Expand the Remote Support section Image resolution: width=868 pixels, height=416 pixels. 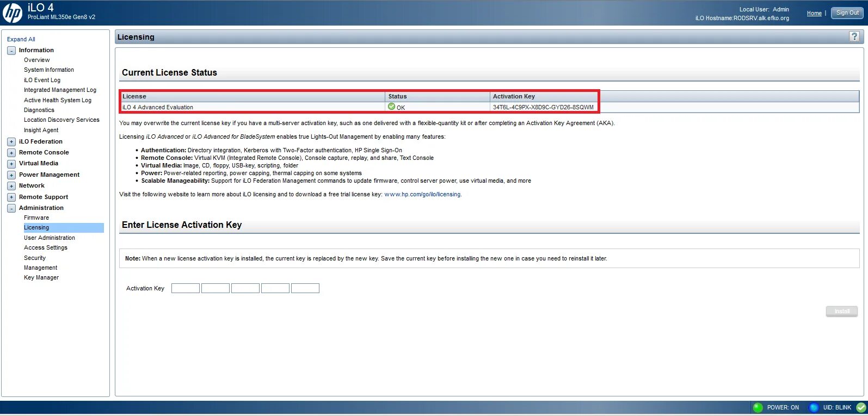click(x=11, y=197)
